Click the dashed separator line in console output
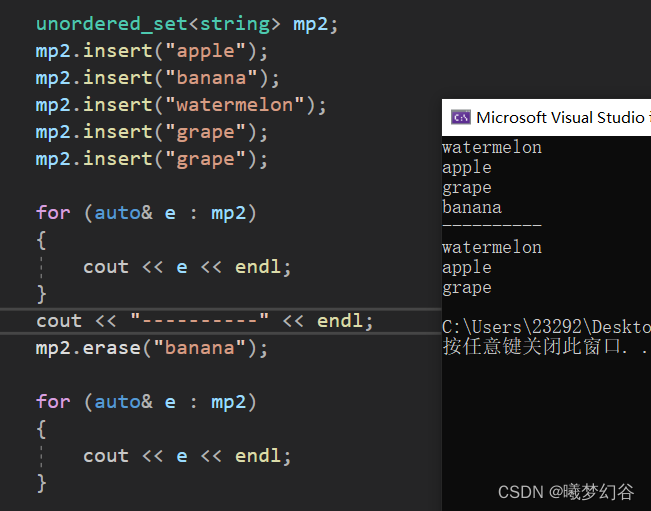651x511 pixels. click(492, 225)
